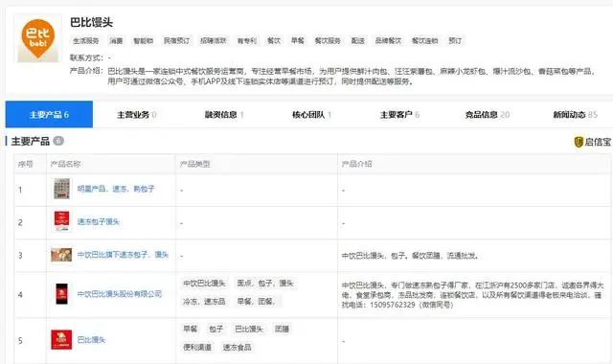
Task: Click the 招聘活跃 tag
Action: pyautogui.click(x=214, y=40)
